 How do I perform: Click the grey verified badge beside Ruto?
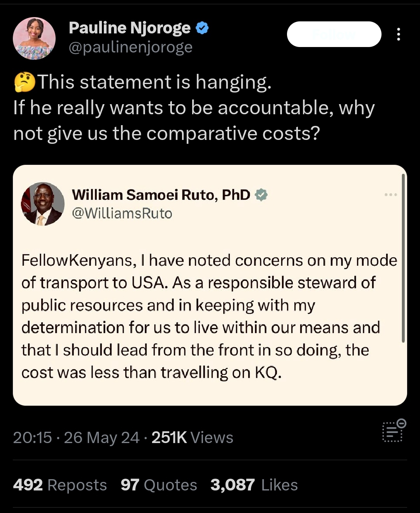click(261, 195)
